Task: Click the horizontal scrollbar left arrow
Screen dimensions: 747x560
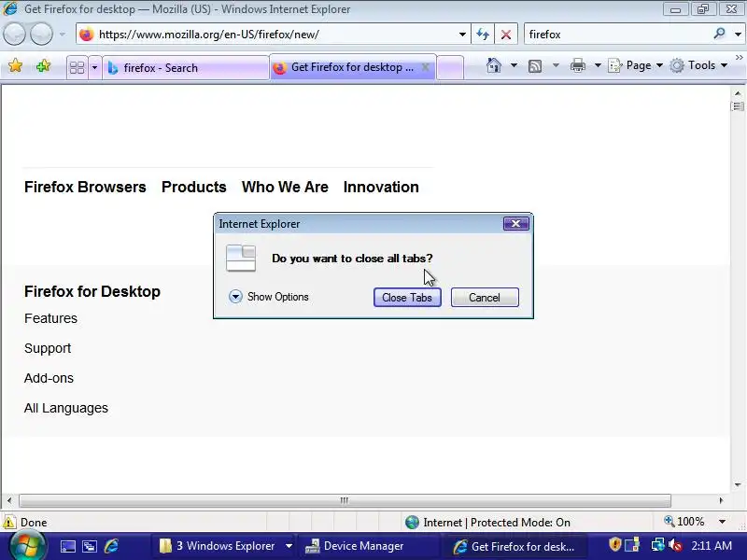Action: click(x=9, y=500)
